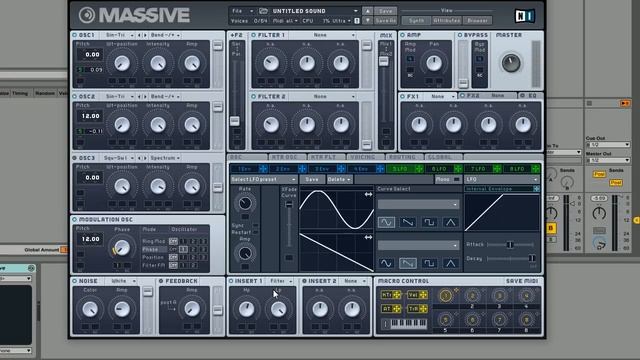The image size is (640, 360).
Task: Select triangle wave for upper LFO curve
Action: pos(450,222)
